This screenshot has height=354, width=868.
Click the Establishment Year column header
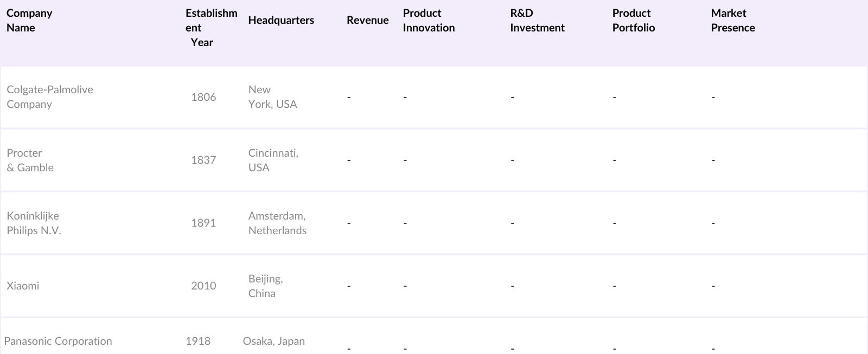coord(211,28)
